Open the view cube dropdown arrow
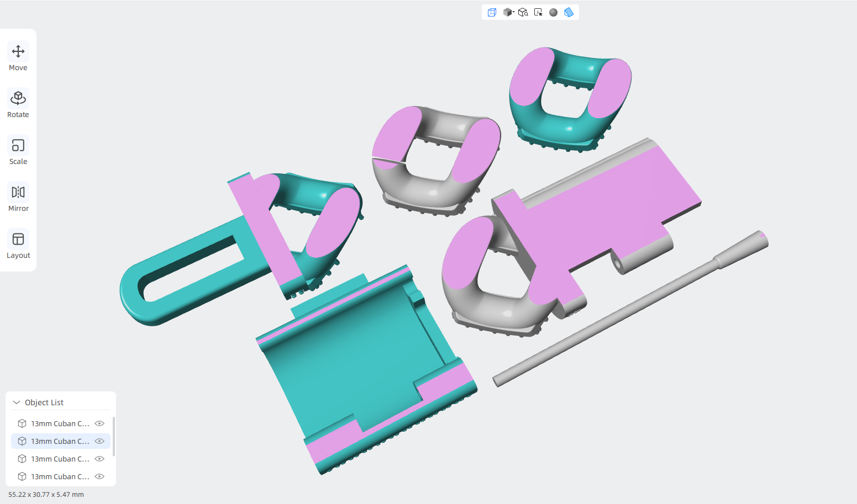Viewport: 857px width, 504px height. click(514, 12)
